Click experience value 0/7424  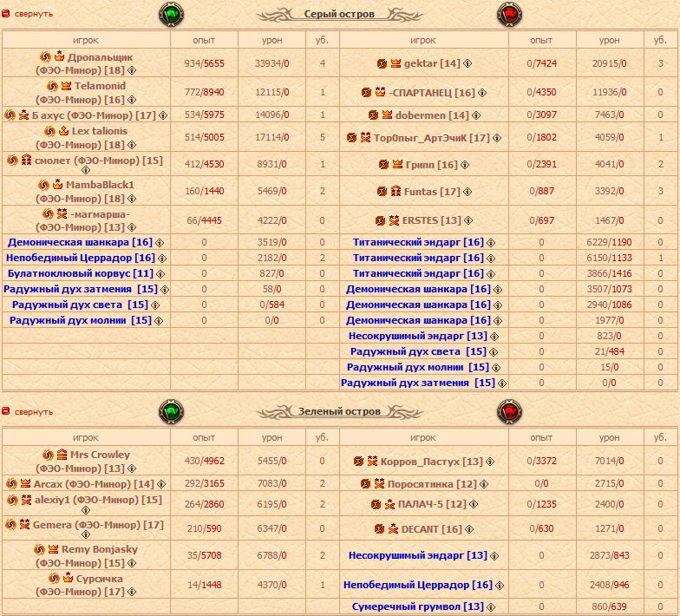(x=541, y=63)
